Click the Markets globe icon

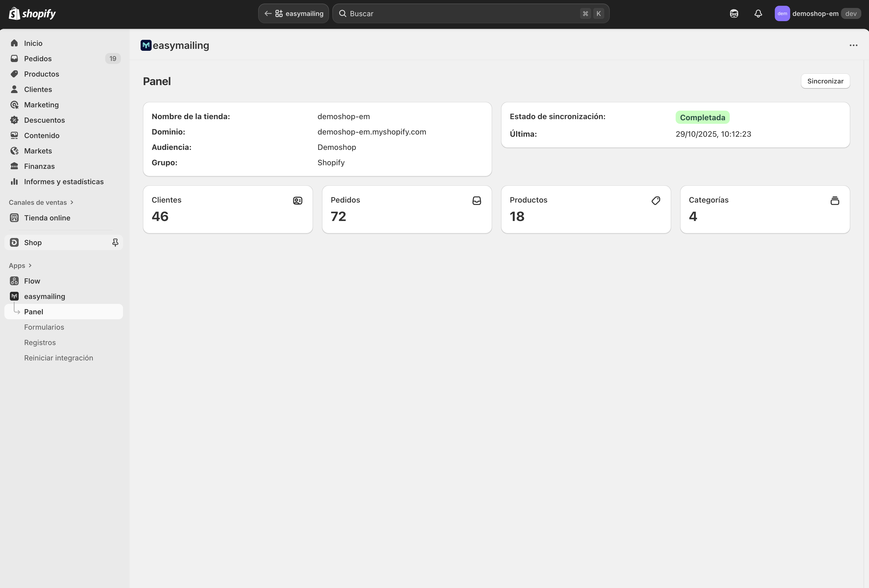[14, 151]
